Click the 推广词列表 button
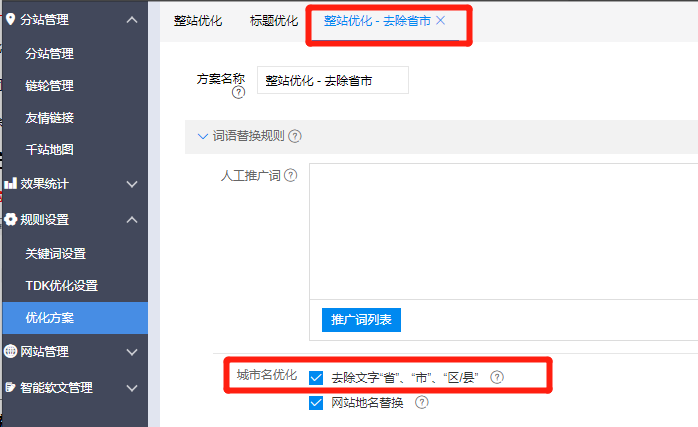 [361, 319]
